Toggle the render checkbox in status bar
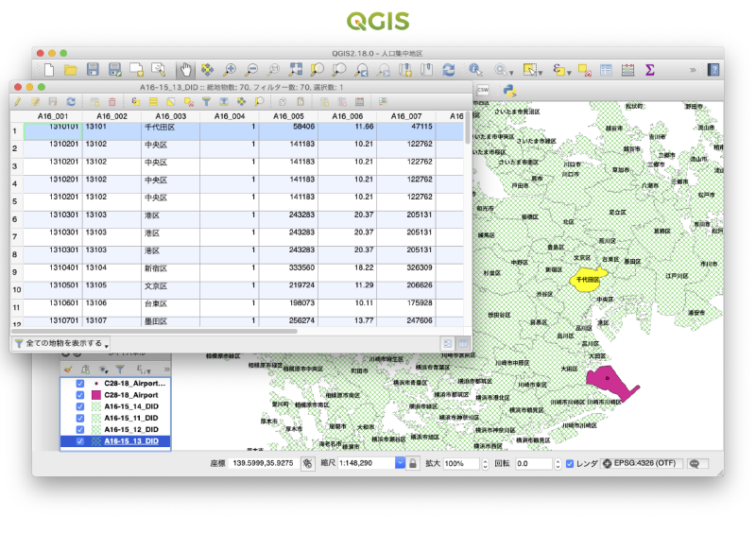 click(x=570, y=463)
